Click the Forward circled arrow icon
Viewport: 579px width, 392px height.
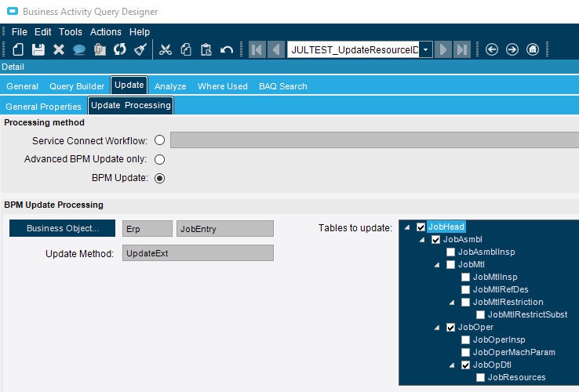512,49
